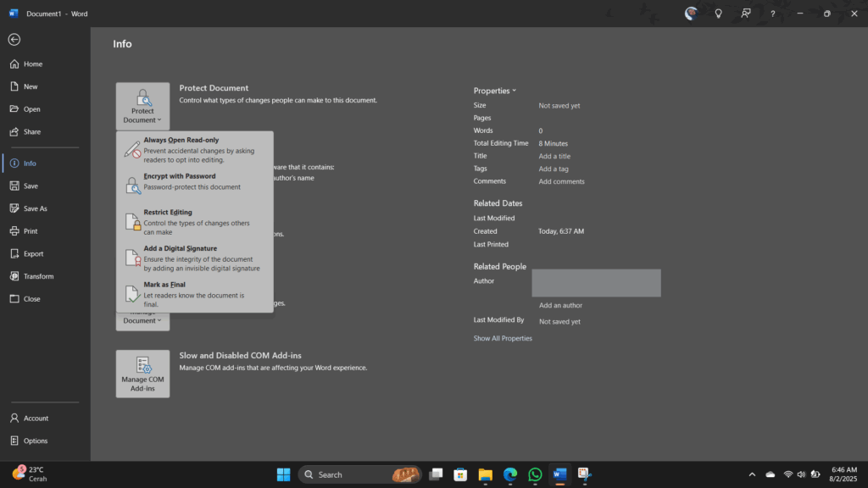The image size is (868, 488).
Task: Click the feedback icon in title bar
Action: [x=746, y=14]
